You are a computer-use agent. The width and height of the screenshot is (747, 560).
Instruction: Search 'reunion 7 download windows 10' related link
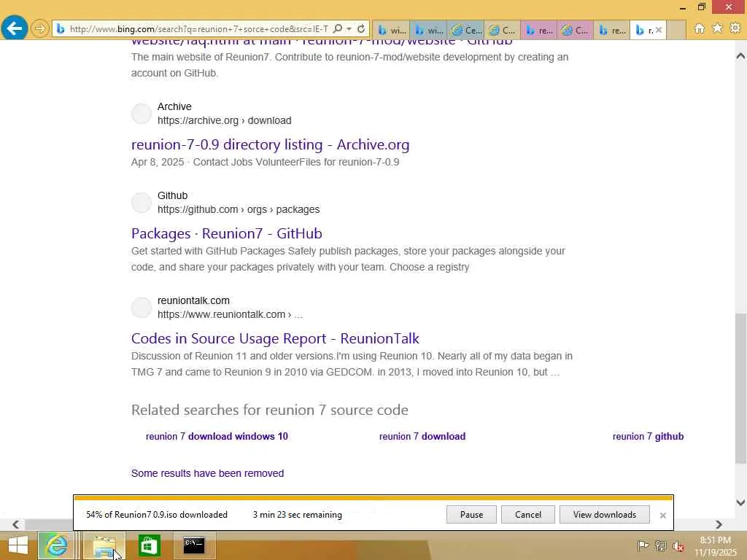217,436
